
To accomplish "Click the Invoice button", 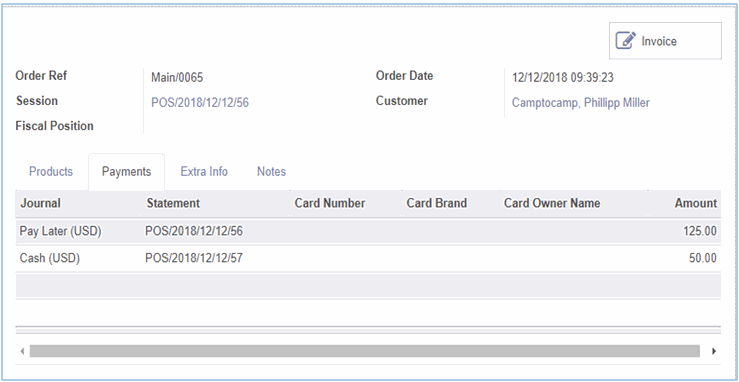I will pos(665,41).
